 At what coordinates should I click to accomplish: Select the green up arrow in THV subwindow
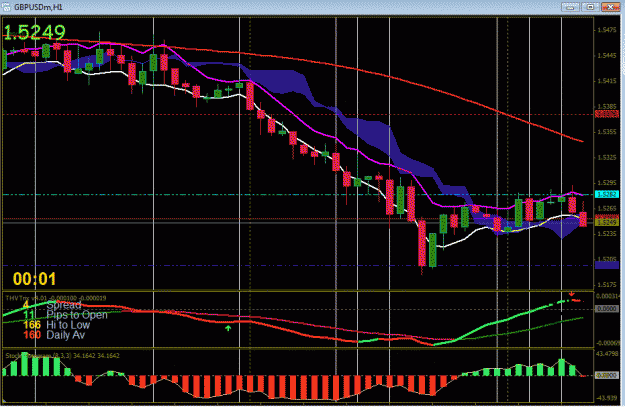pyautogui.click(x=228, y=328)
